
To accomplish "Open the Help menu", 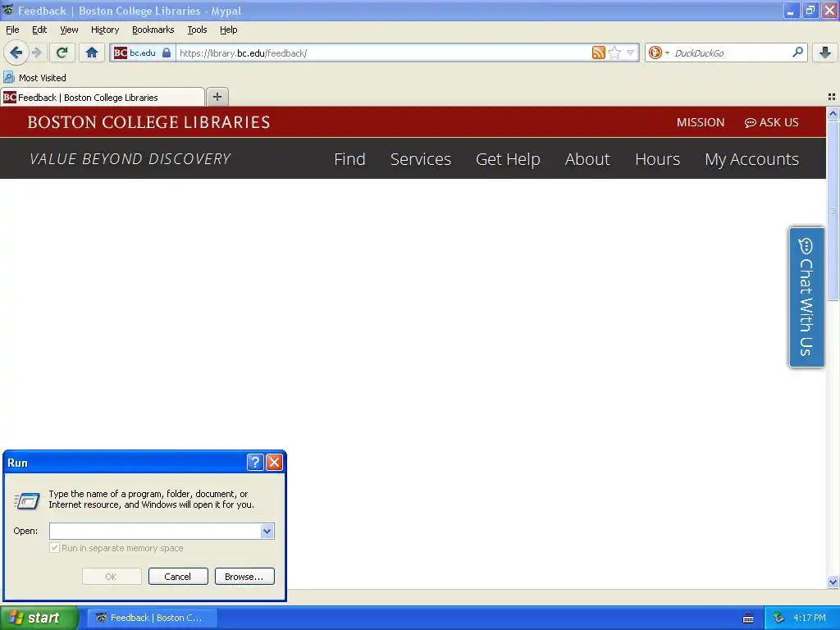I will click(228, 30).
